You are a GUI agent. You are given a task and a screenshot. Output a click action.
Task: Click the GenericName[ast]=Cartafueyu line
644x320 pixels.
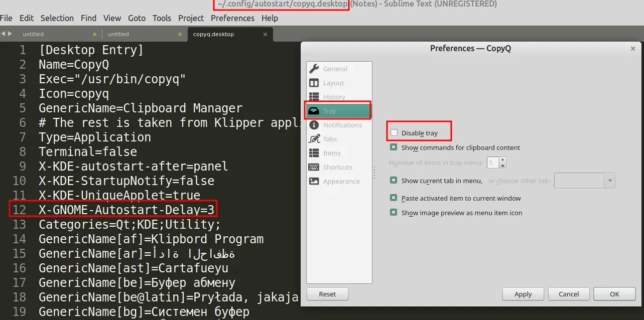[134, 268]
